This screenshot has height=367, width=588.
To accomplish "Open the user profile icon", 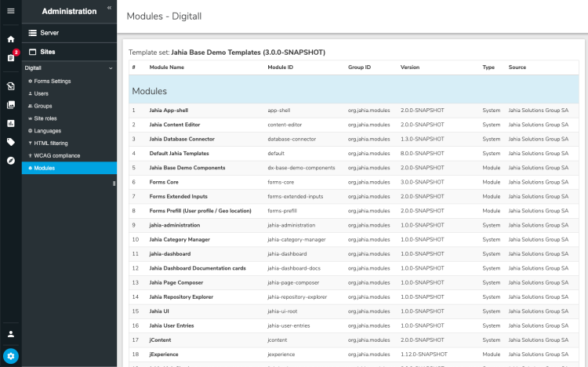I will (11, 333).
